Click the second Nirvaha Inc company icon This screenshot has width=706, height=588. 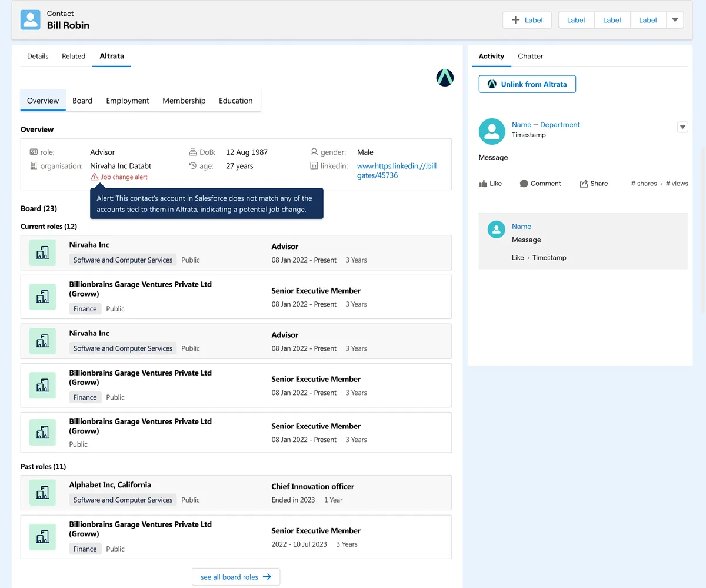coord(42,341)
